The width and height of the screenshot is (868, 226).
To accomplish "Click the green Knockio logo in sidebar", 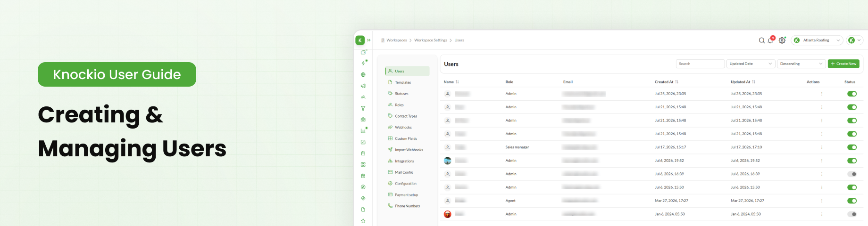I will pyautogui.click(x=360, y=40).
